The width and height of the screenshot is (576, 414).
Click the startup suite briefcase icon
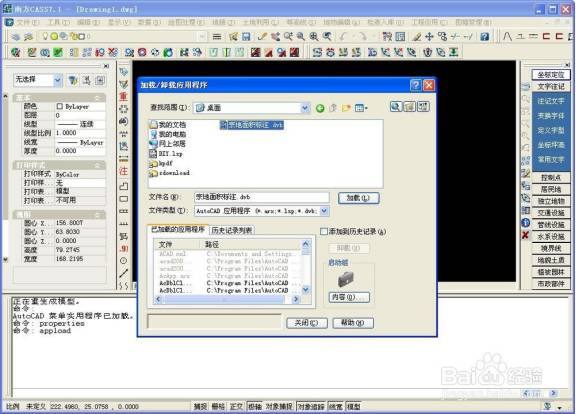[x=345, y=279]
